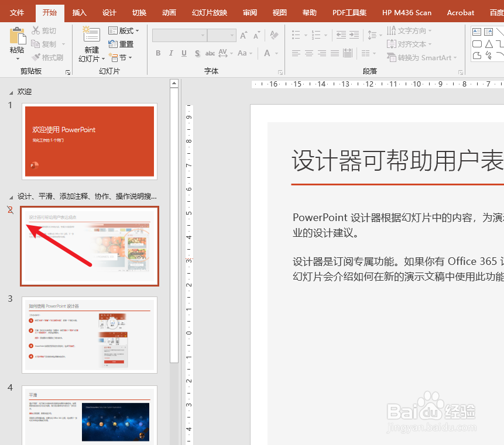Select the Rounded Rectangle shape
The width and height of the screenshot is (504, 445).
click(476, 44)
